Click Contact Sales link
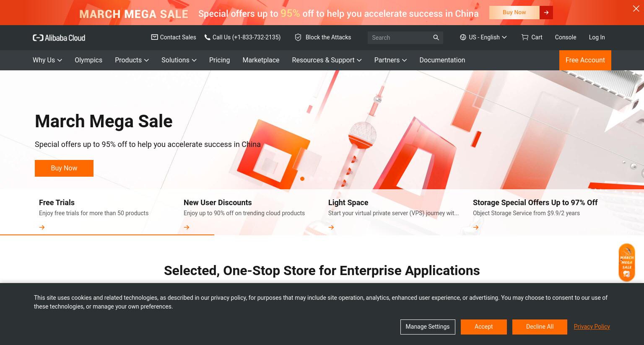 tap(178, 37)
